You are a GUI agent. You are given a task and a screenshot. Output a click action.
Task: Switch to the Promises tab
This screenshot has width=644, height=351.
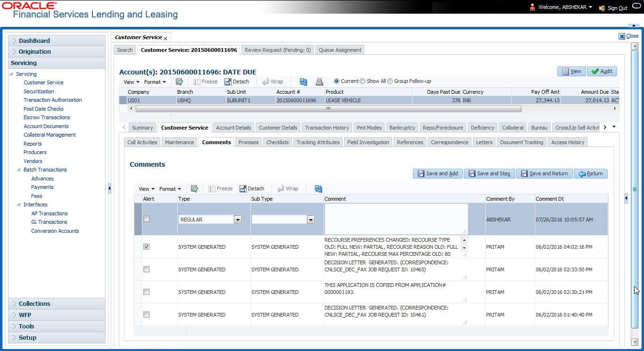click(x=248, y=142)
